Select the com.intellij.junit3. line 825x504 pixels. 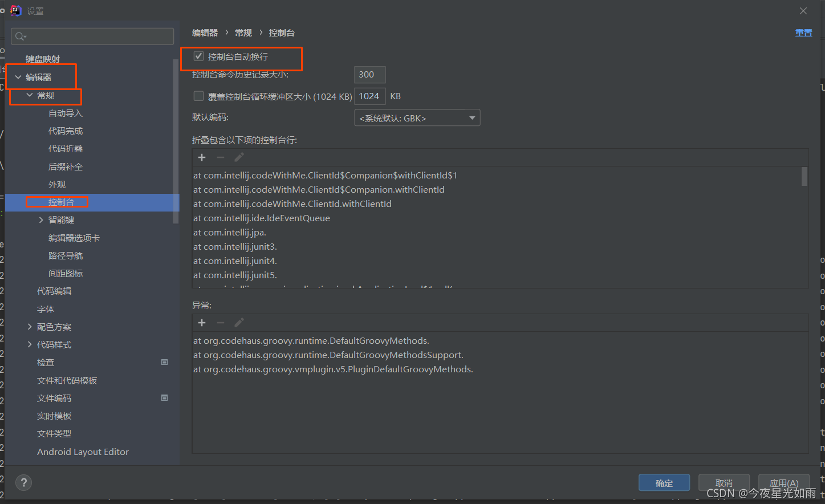[235, 247]
